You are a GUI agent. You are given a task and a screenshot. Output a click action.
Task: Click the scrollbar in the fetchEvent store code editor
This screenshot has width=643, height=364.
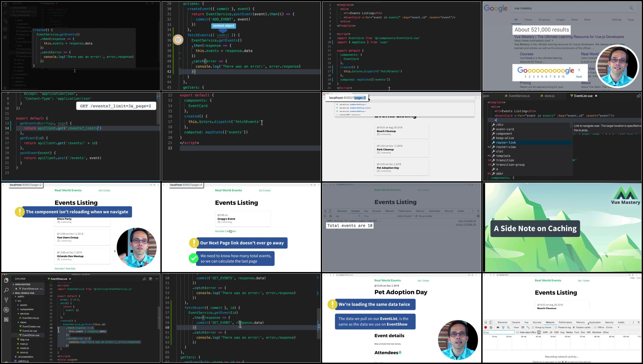pos(319,323)
